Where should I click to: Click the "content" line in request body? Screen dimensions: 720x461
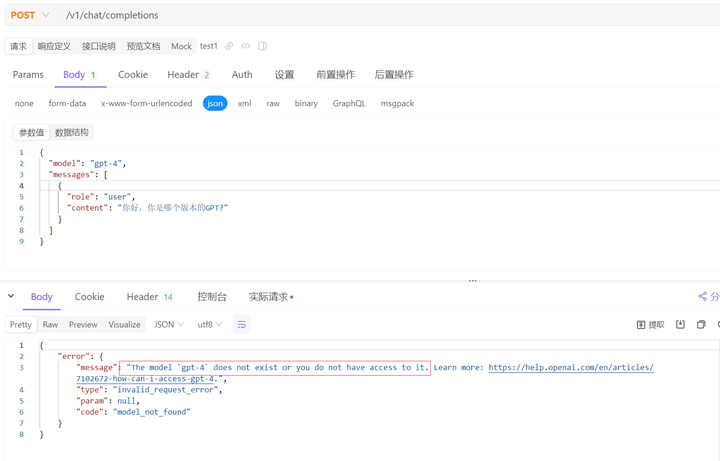(x=147, y=208)
